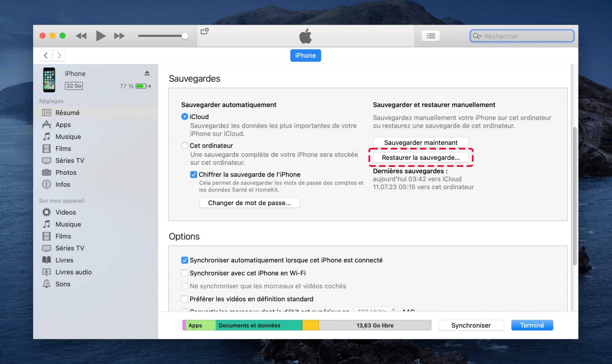Eject the iPhone device
This screenshot has height=364, width=612.
click(147, 73)
